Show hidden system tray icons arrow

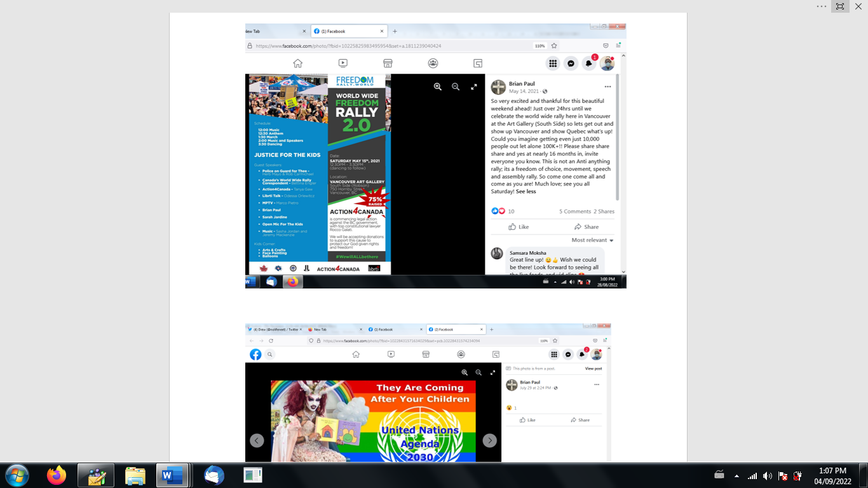click(x=736, y=475)
